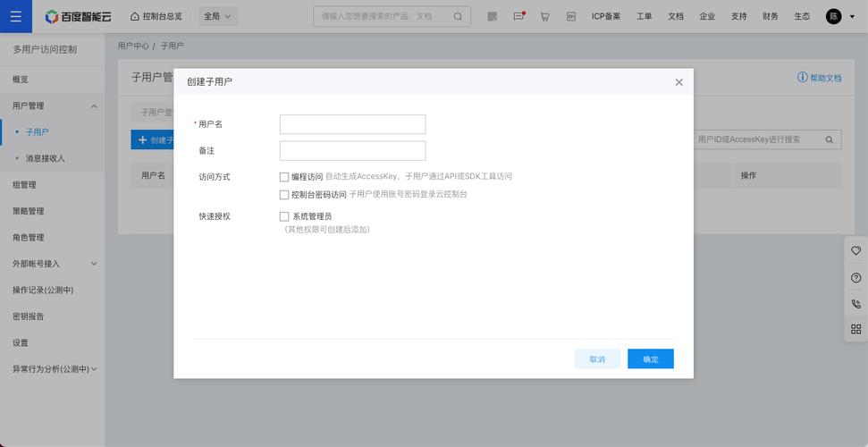Open the 全局 region dropdown
This screenshot has height=447, width=868.
pyautogui.click(x=217, y=16)
